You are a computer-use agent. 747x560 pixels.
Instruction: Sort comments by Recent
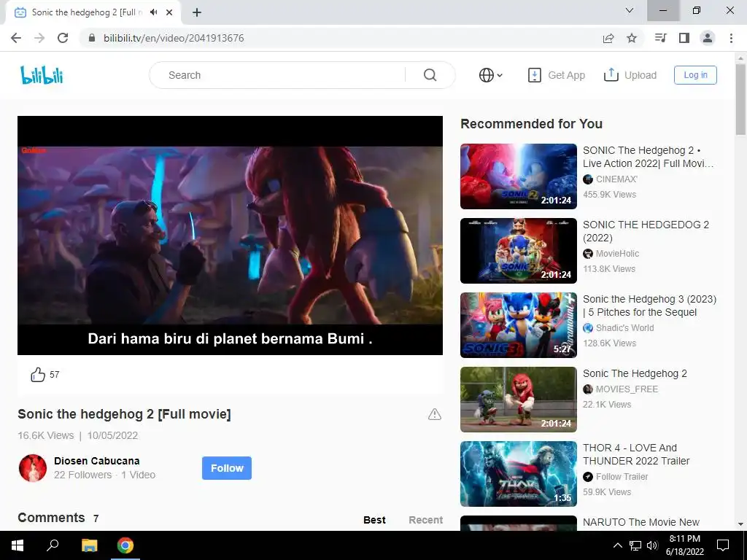[426, 520]
